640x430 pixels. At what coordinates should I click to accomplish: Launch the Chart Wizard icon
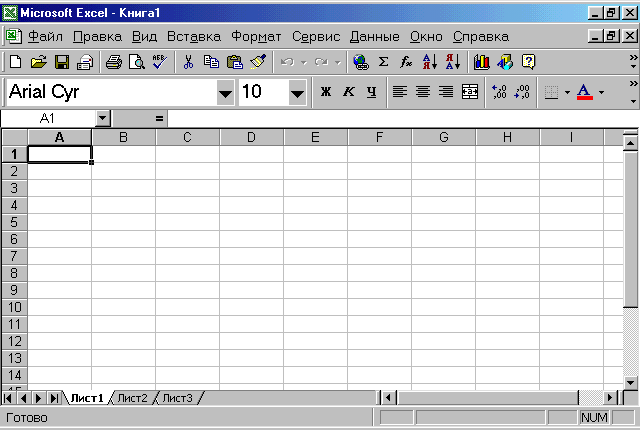pos(482,62)
